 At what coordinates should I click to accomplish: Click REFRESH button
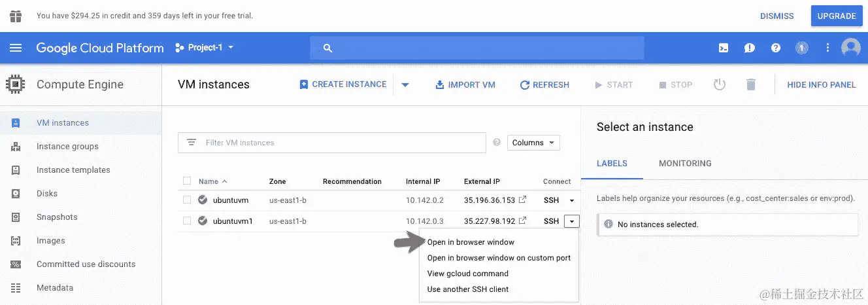tap(544, 84)
